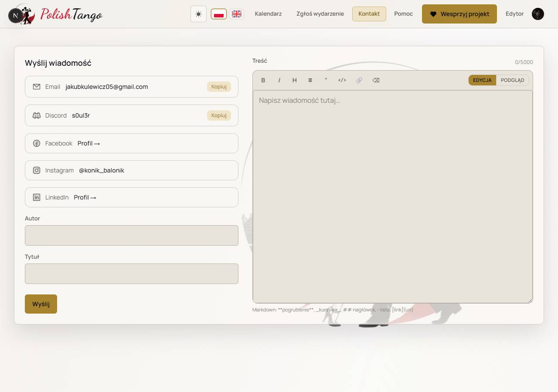Image resolution: width=558 pixels, height=392 pixels.
Task: Click into the message text area
Action: click(x=393, y=196)
